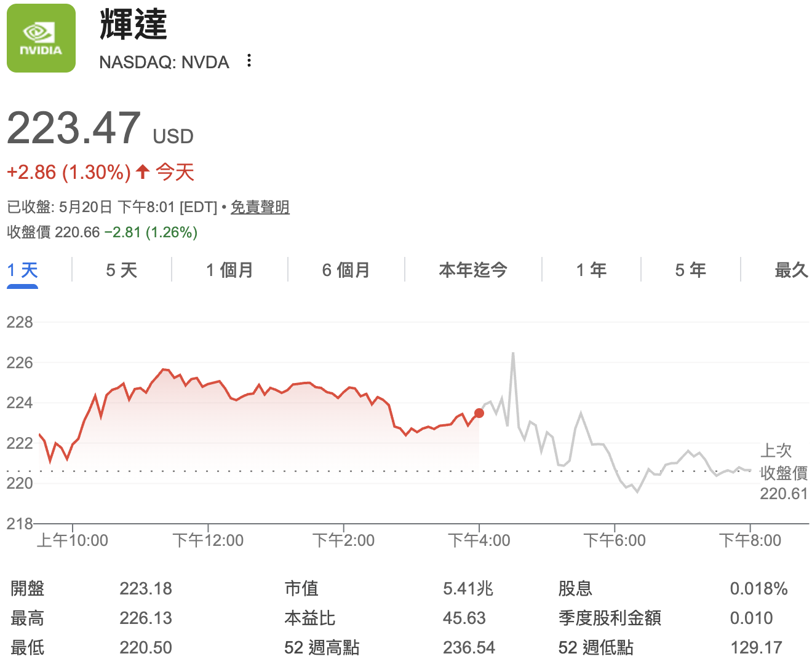Click the 本益比 value 45.63
Screen dimensions: 812x659
[x=464, y=618]
